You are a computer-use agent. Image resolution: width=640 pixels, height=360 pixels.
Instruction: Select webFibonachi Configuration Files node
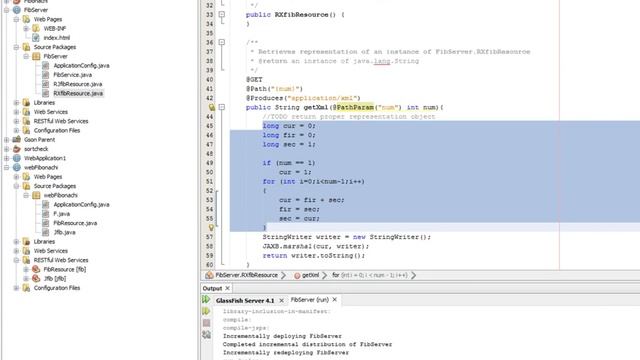(57, 288)
